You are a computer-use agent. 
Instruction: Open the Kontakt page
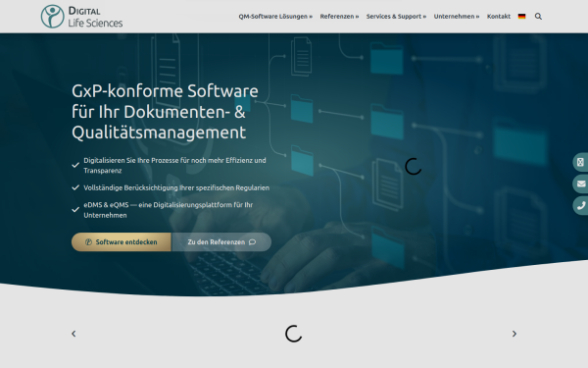[x=499, y=17]
